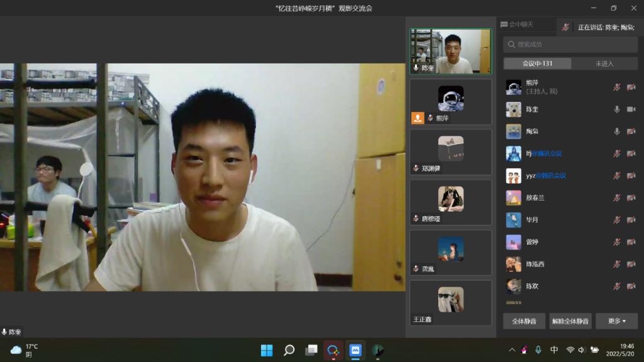Image resolution: width=644 pixels, height=362 pixels.
Task: Toggle camera for 陈奎 in member list
Action: pyautogui.click(x=631, y=109)
